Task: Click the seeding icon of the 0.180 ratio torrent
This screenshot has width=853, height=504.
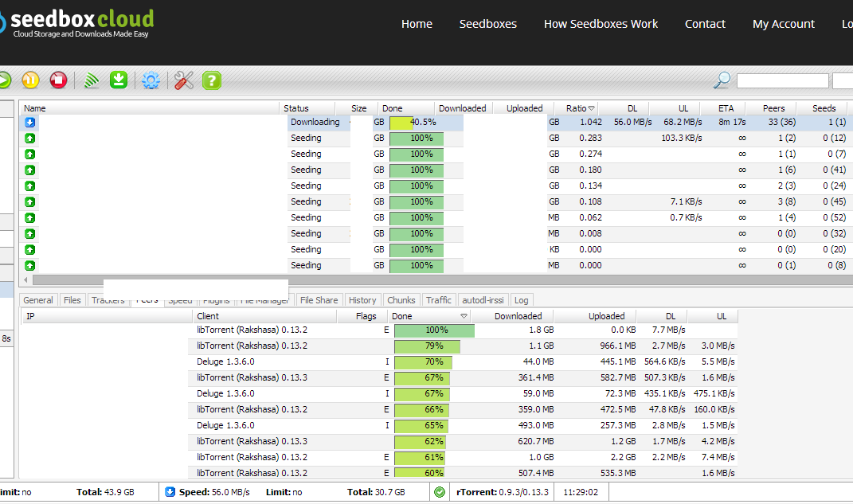Action: 30,170
